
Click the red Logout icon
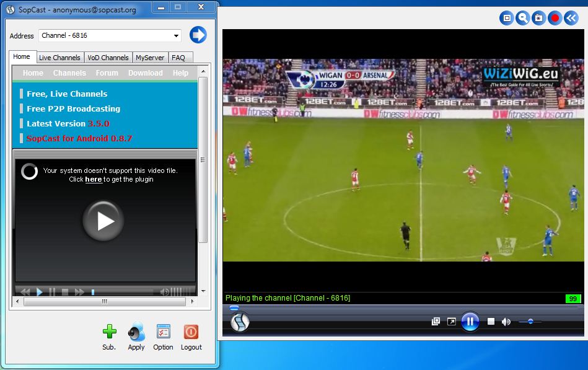tap(191, 332)
